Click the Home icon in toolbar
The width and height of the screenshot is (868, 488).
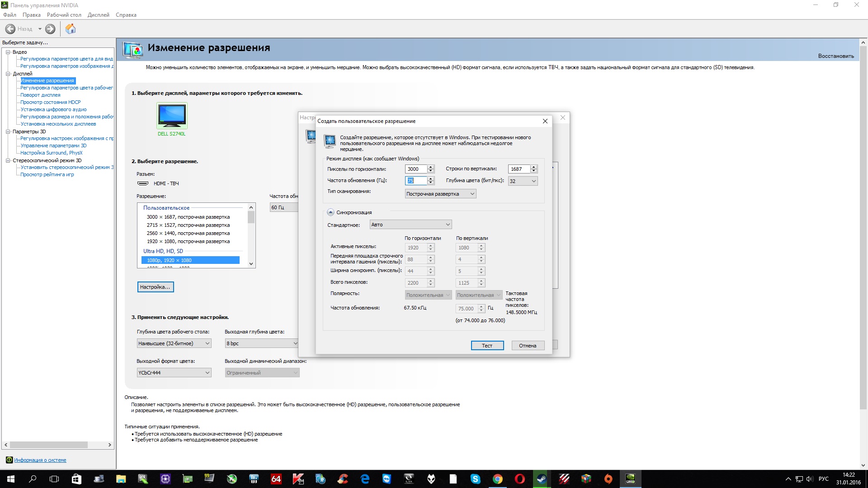71,29
